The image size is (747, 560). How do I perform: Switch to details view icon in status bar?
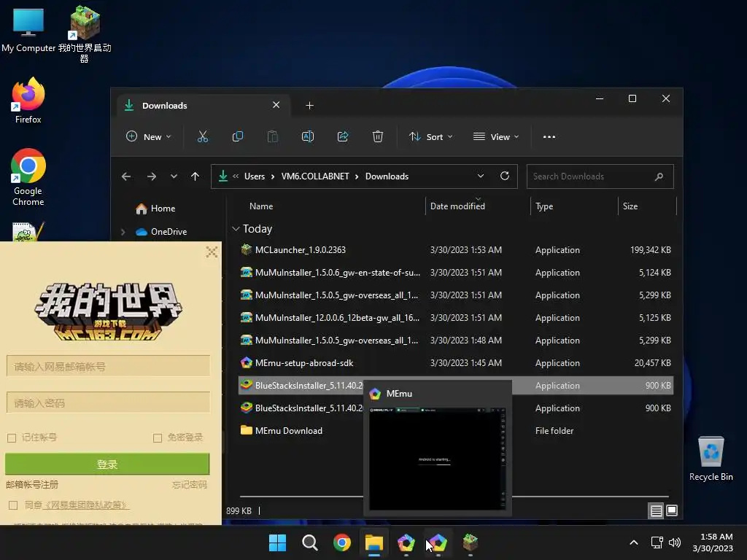(656, 511)
